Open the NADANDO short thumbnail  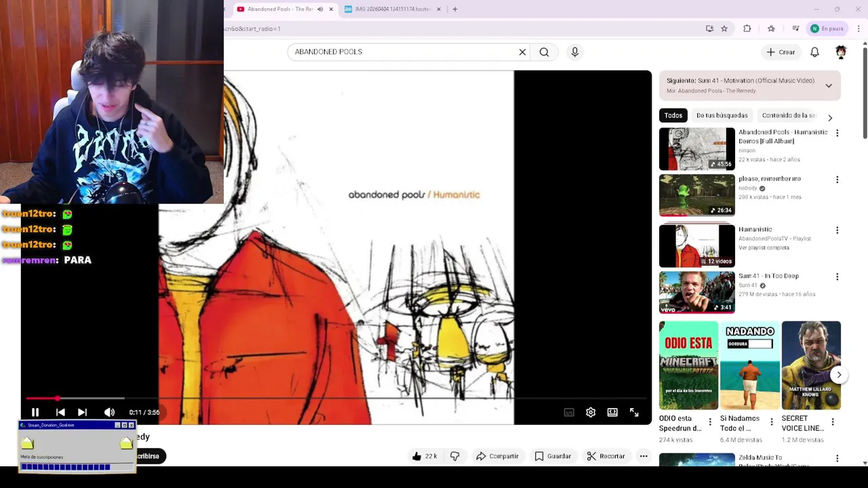click(x=750, y=365)
